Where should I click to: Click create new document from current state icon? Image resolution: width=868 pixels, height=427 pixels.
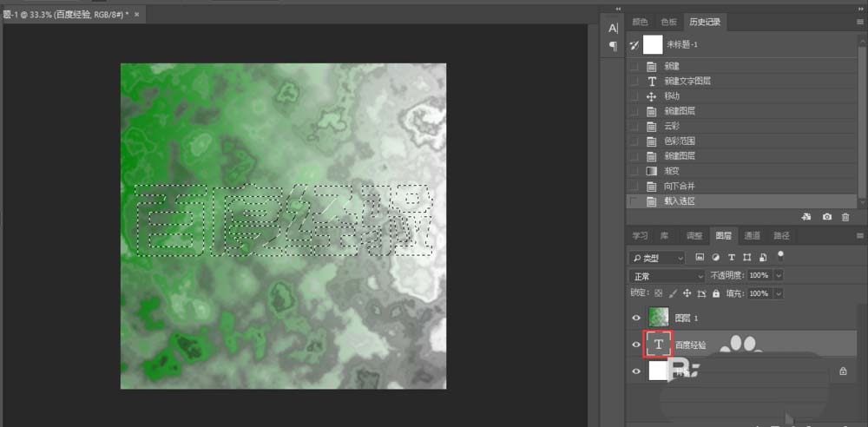click(x=806, y=217)
